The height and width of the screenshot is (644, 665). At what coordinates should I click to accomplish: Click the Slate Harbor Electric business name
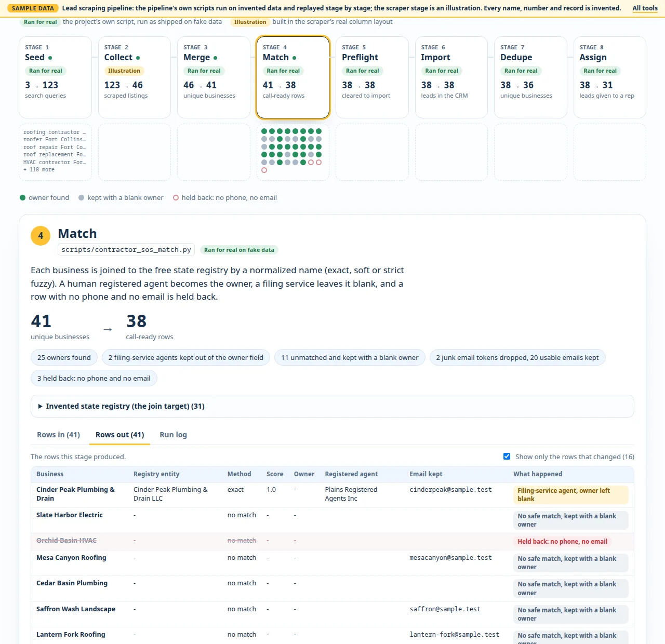[70, 515]
